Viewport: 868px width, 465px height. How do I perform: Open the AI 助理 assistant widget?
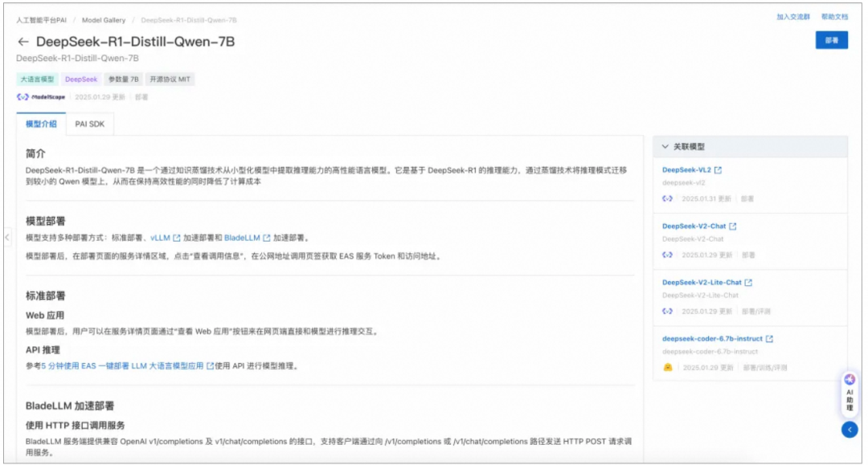850,393
